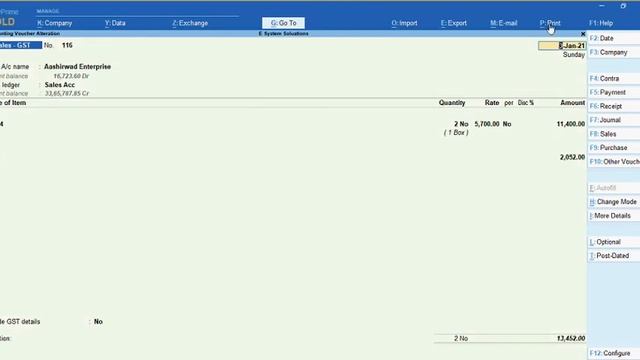The height and width of the screenshot is (360, 640).
Task: Select party name Aashirwad Enterprise
Action: [x=78, y=67]
